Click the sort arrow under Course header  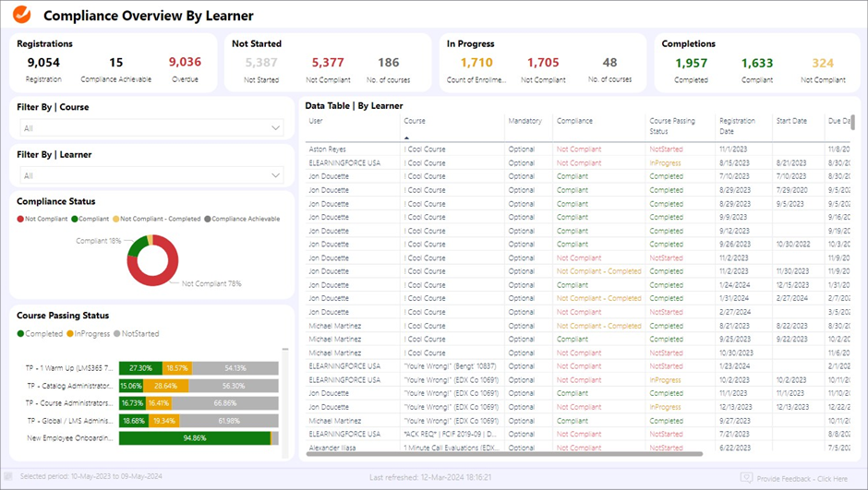pyautogui.click(x=406, y=137)
